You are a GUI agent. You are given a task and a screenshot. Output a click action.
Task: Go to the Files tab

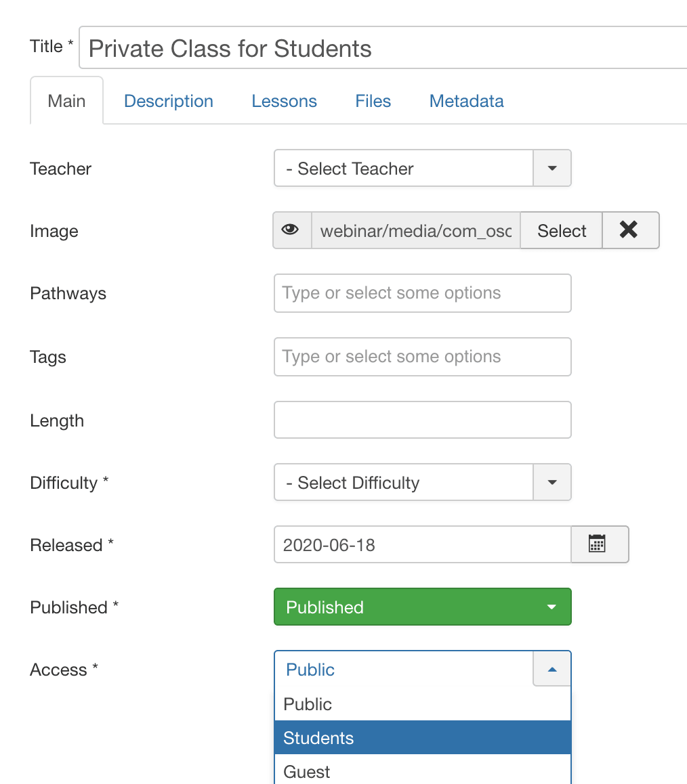coord(373,102)
